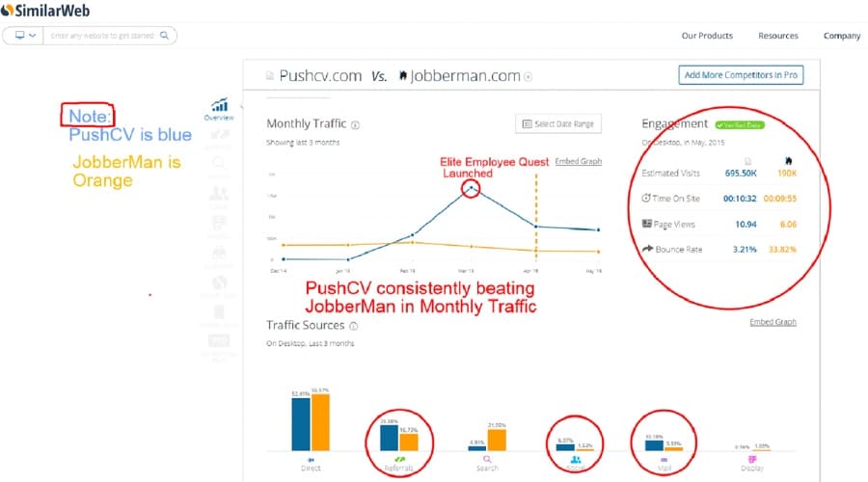
Task: Click the Jobberman.com favicon icon
Action: [403, 75]
